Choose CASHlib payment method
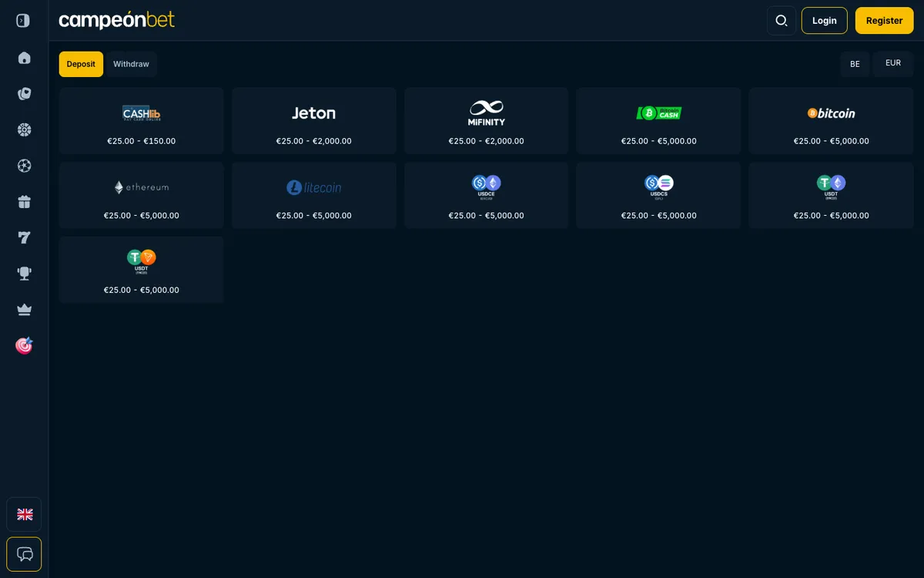The height and width of the screenshot is (578, 924). [x=142, y=121]
